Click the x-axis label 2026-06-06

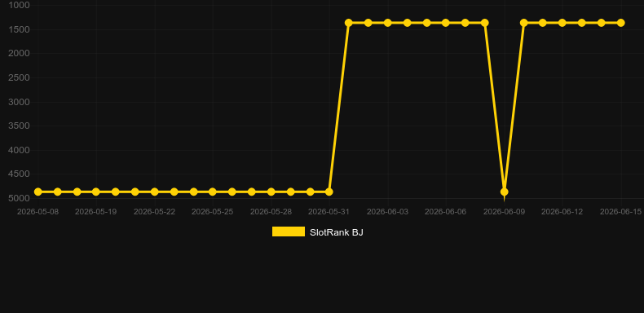pyautogui.click(x=446, y=212)
